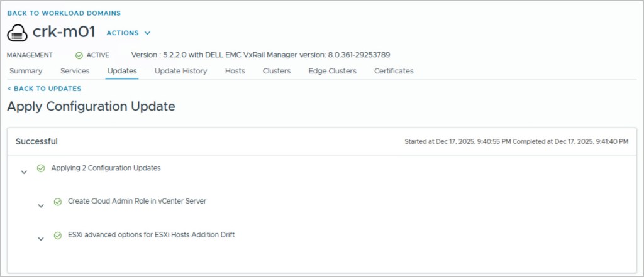Screen dimensions: 644x277
Task: Click success icon beside Create Cloud Admin Role
Action: pyautogui.click(x=58, y=202)
